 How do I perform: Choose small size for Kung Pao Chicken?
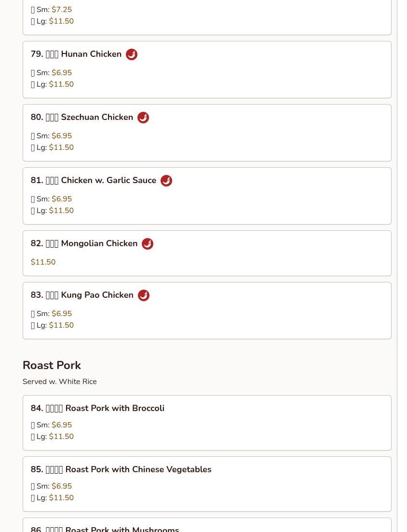[51, 314]
